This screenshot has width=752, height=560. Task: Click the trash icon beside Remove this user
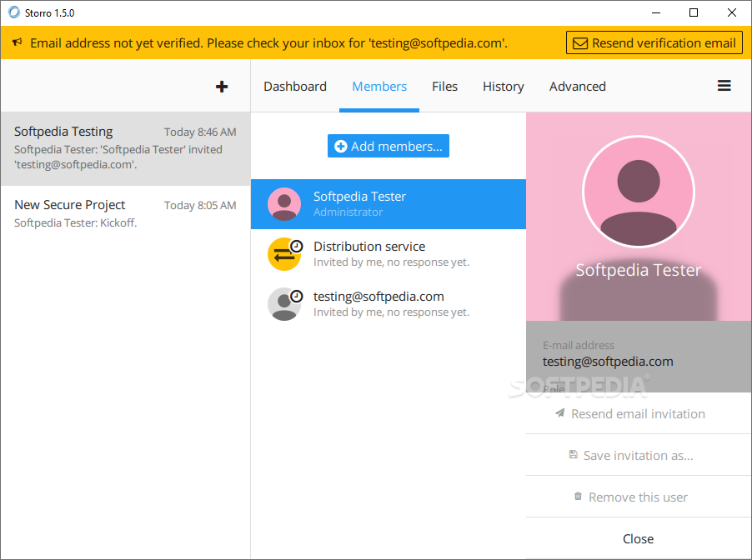(x=578, y=496)
